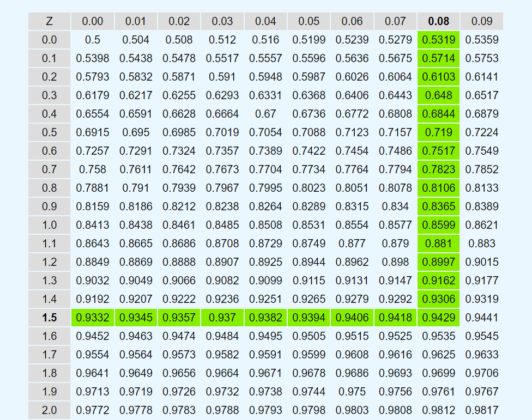Select the value 0.7088
This screenshot has width=532, height=420.
(309, 132)
